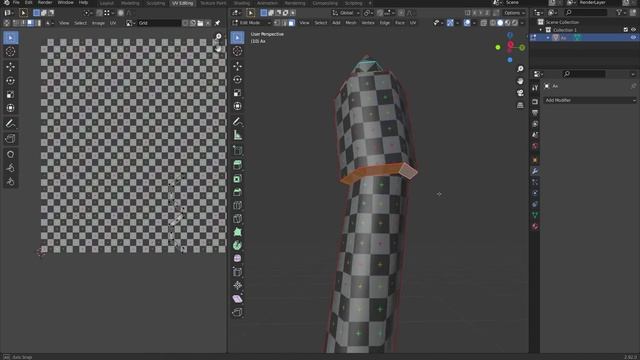The image size is (640, 360).
Task: Toggle Collection 1 visibility eye
Action: [633, 30]
